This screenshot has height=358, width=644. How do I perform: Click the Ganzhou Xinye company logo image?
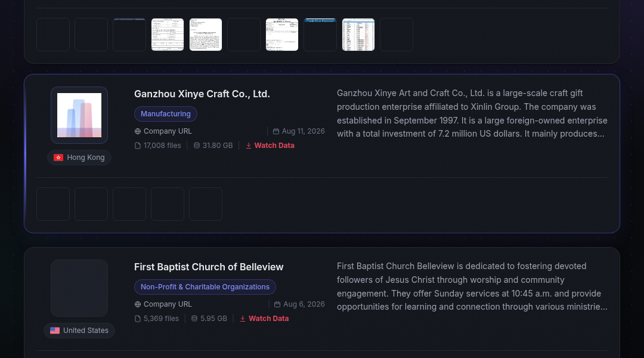[79, 115]
